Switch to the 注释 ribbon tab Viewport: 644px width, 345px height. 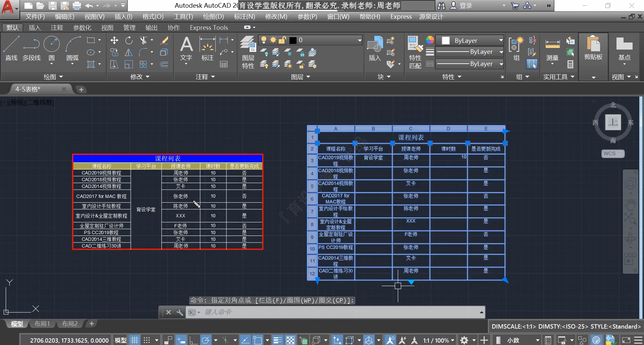tap(57, 28)
